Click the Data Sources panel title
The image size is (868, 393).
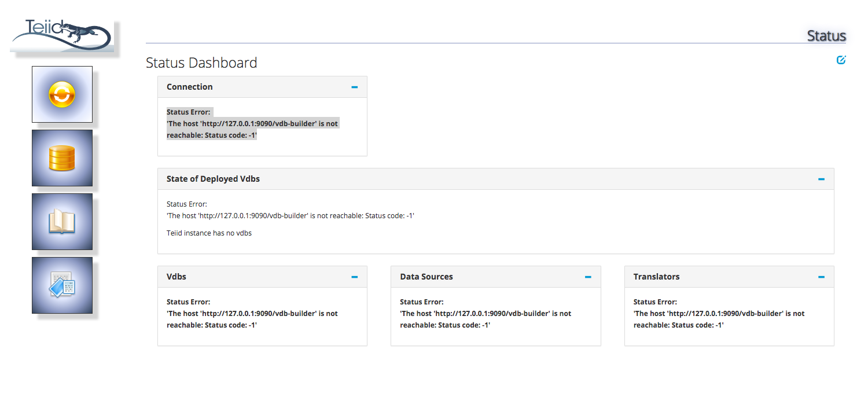pyautogui.click(x=426, y=277)
